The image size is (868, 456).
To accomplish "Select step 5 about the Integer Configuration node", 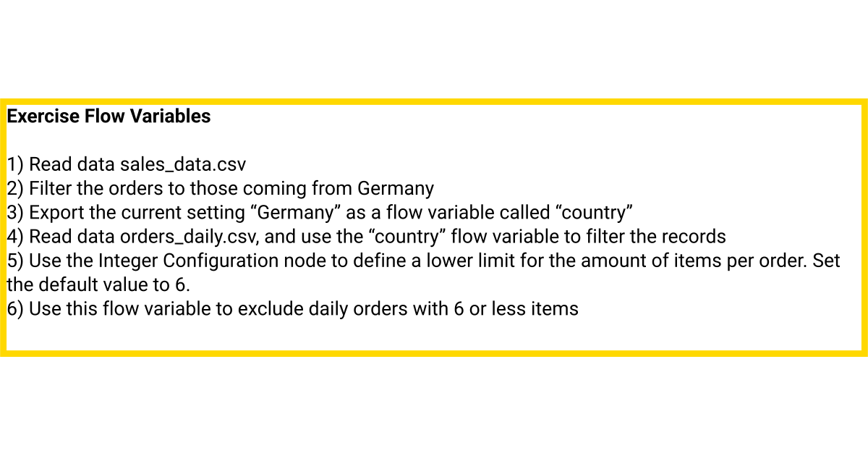I will (424, 273).
